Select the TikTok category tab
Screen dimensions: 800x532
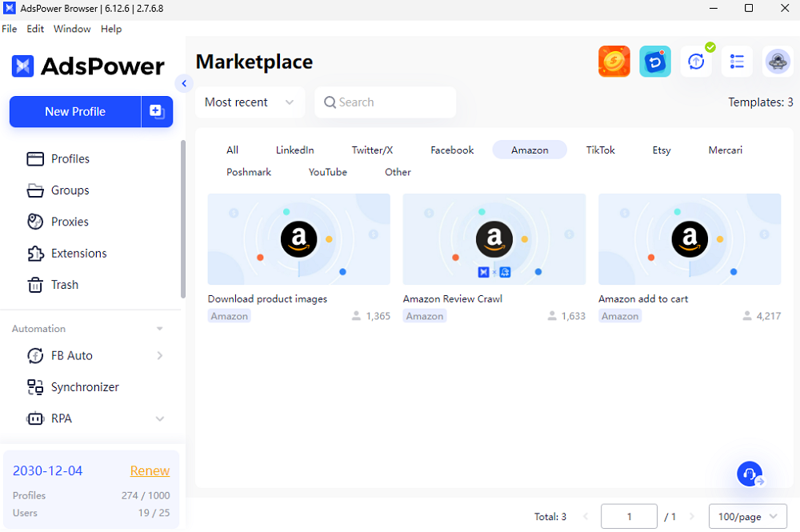(600, 150)
